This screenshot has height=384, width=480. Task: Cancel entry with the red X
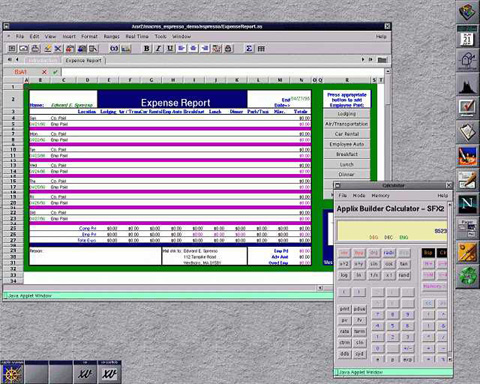(44, 72)
